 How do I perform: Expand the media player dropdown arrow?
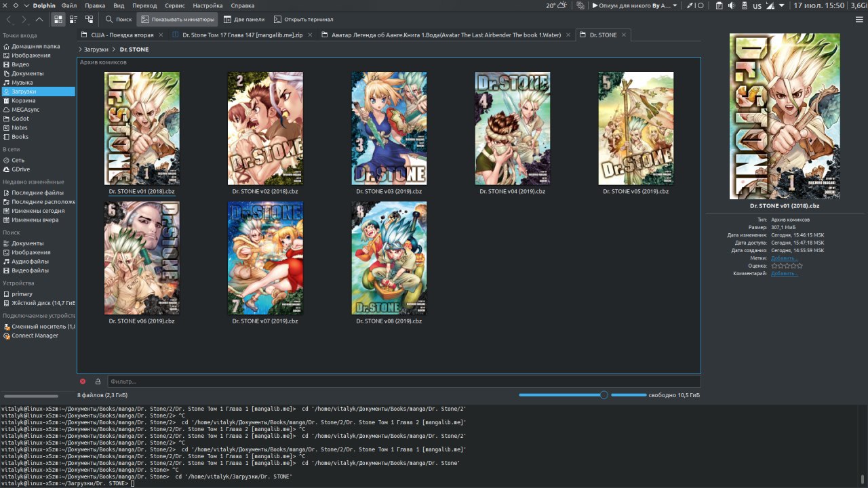click(x=675, y=5)
